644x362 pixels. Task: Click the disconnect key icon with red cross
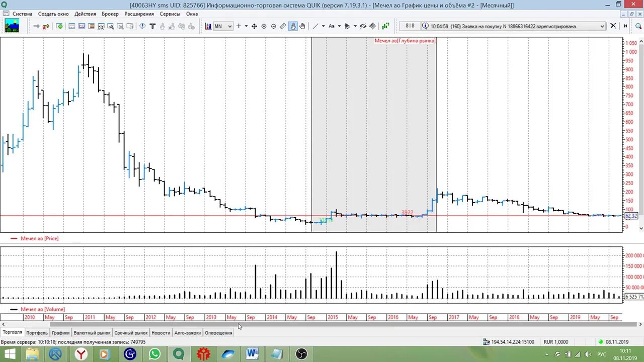point(46,26)
